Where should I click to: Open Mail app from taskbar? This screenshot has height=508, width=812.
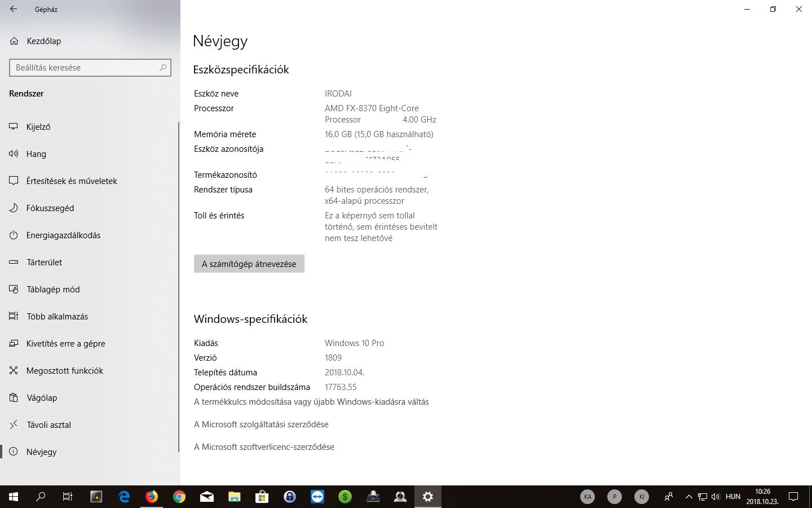[207, 497]
